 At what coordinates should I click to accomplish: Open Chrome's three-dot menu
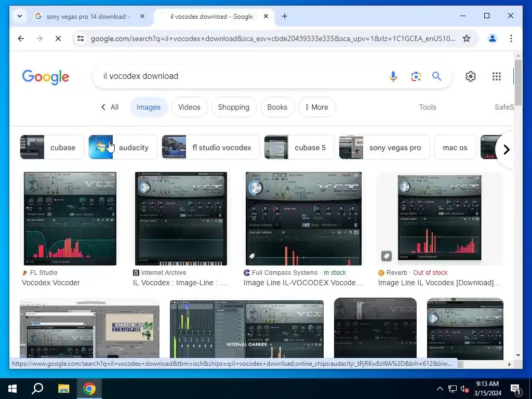[x=511, y=38]
